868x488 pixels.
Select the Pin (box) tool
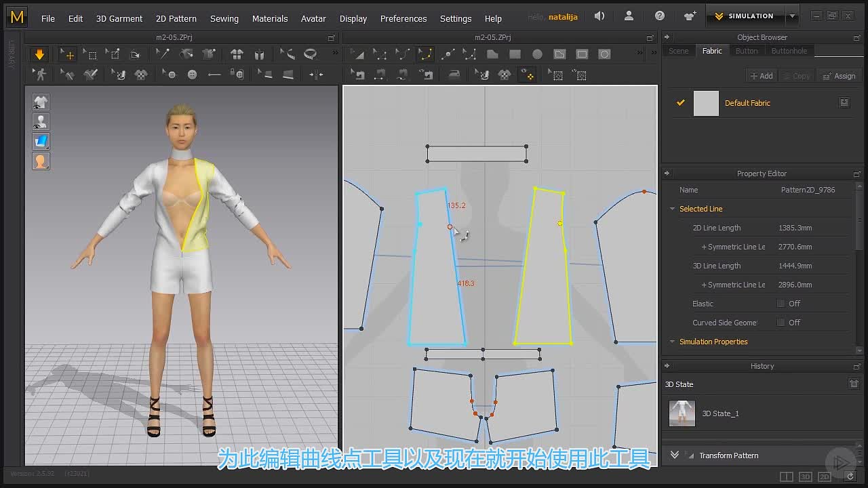(x=113, y=54)
